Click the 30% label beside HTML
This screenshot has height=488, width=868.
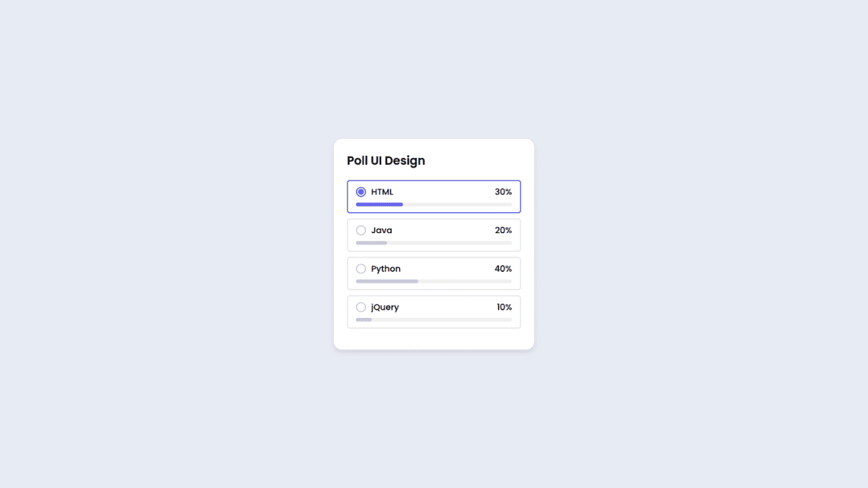click(503, 192)
